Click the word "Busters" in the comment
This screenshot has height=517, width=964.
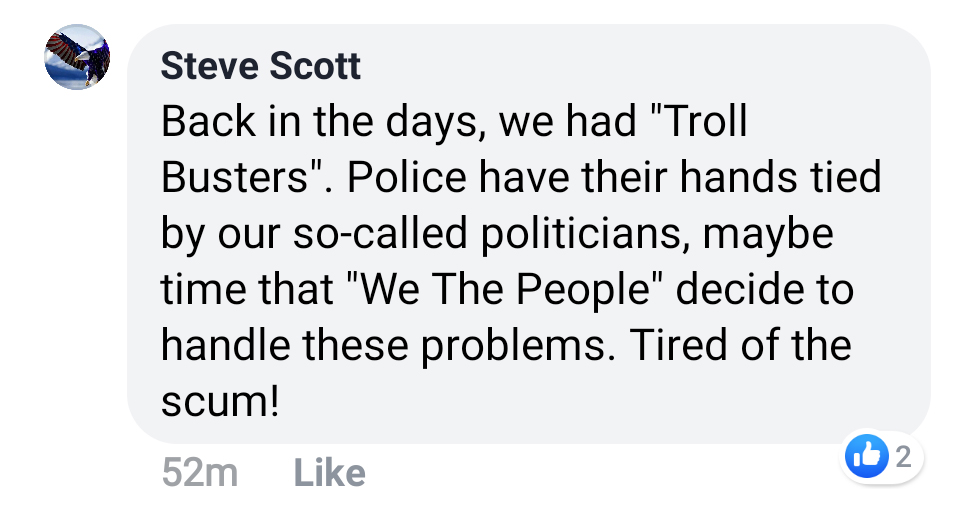[x=234, y=177]
